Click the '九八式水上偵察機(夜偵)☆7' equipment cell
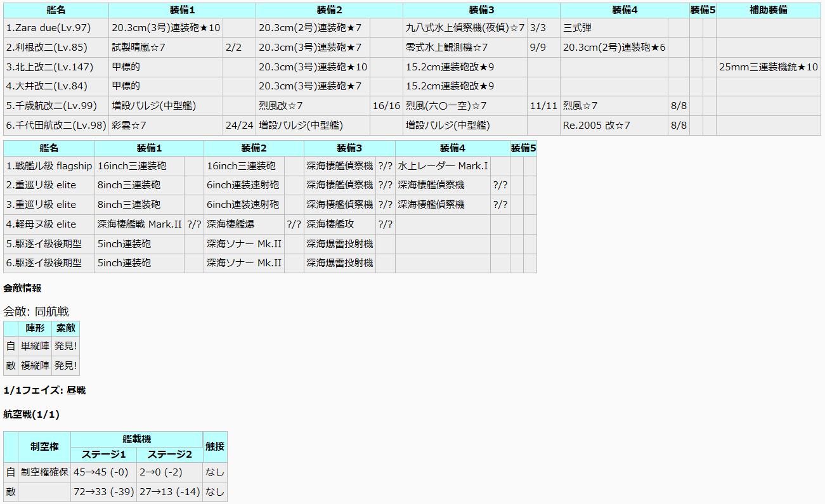825x504 pixels. click(465, 28)
